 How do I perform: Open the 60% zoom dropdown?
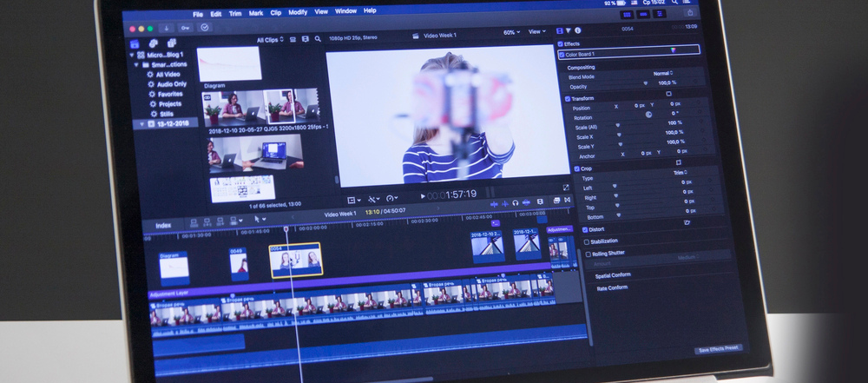coord(511,33)
